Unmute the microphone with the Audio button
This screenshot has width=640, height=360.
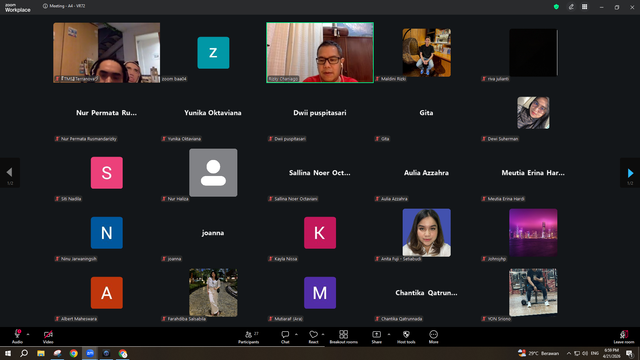(x=17, y=337)
